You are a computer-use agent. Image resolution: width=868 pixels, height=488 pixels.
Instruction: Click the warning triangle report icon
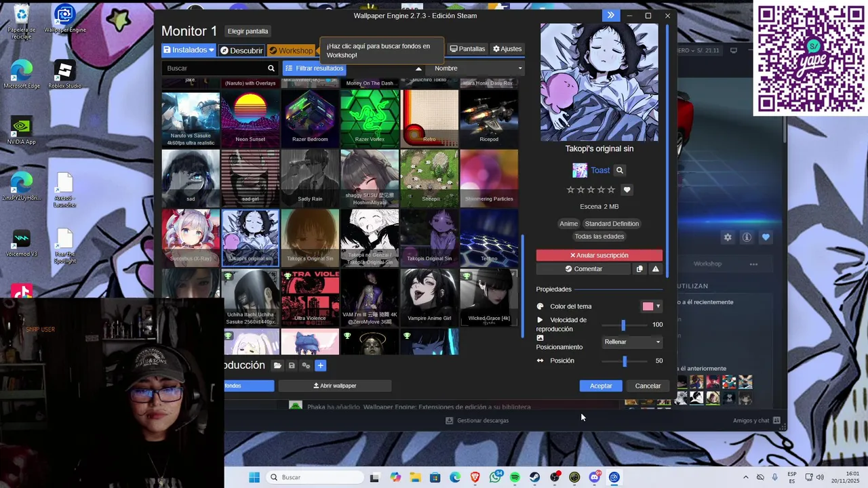[655, 269]
